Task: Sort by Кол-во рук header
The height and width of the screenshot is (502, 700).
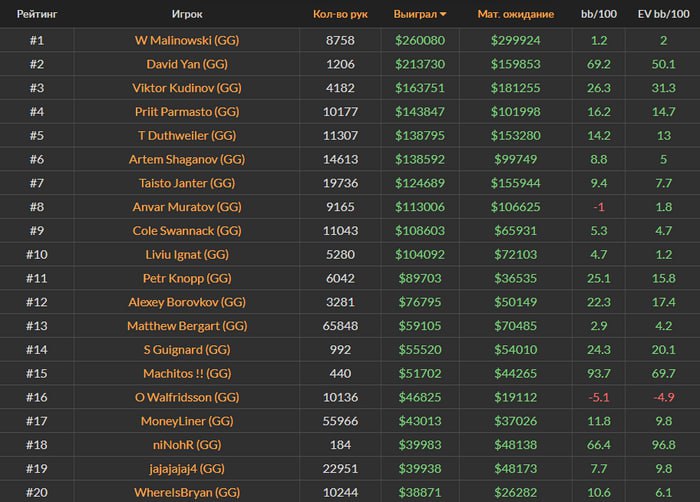Action: (340, 14)
